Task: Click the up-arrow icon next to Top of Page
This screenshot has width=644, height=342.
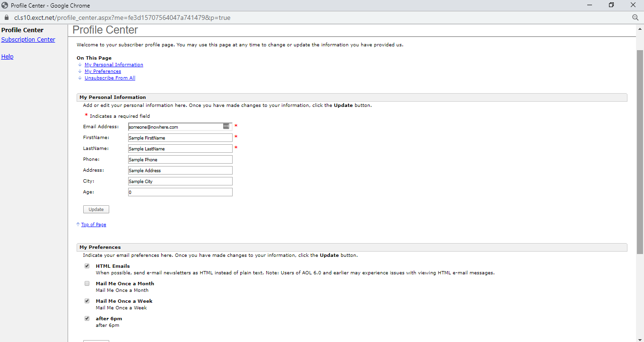Action: (78, 224)
